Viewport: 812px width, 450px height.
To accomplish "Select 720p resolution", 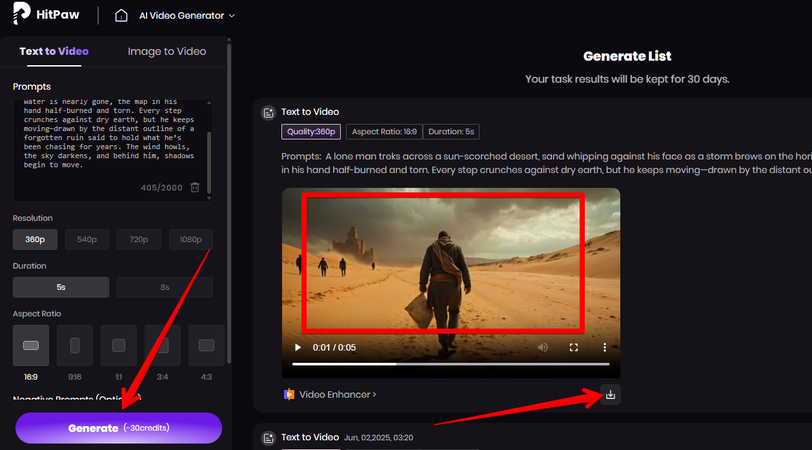I will pyautogui.click(x=139, y=239).
